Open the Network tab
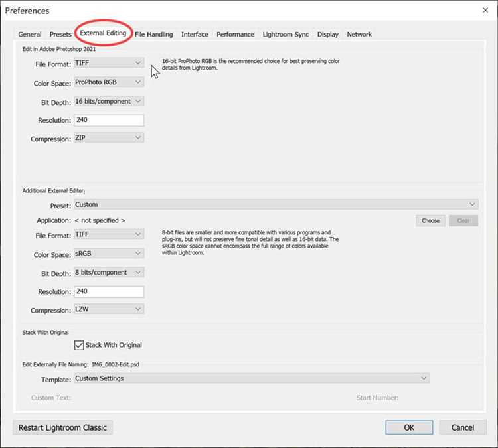The image size is (498, 448). pos(359,35)
